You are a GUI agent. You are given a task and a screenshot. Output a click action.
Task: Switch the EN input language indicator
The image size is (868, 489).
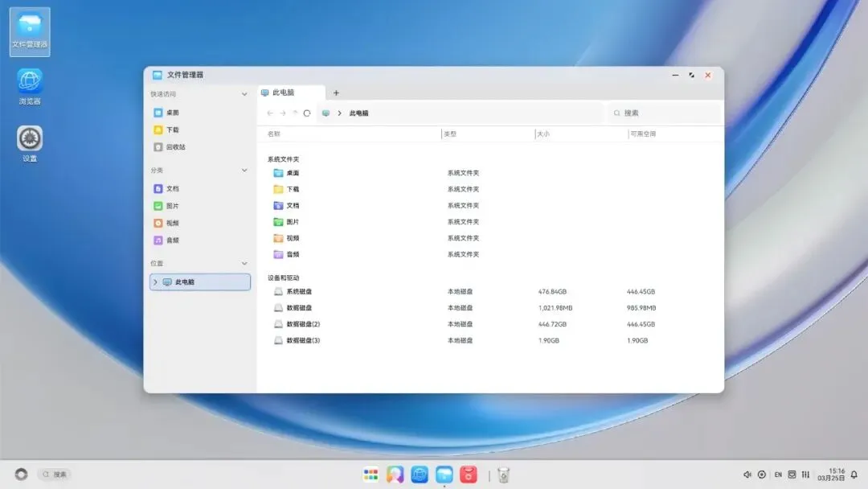(778, 475)
